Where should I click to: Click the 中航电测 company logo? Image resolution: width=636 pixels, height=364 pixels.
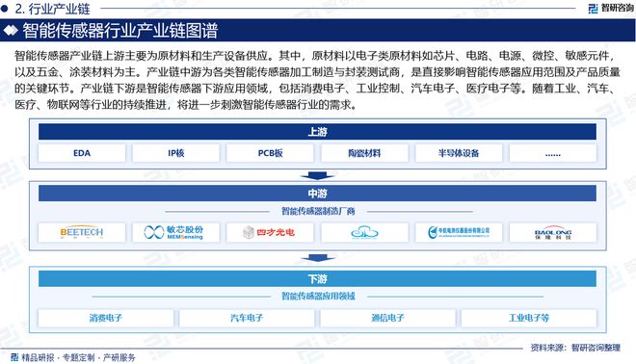tap(459, 232)
